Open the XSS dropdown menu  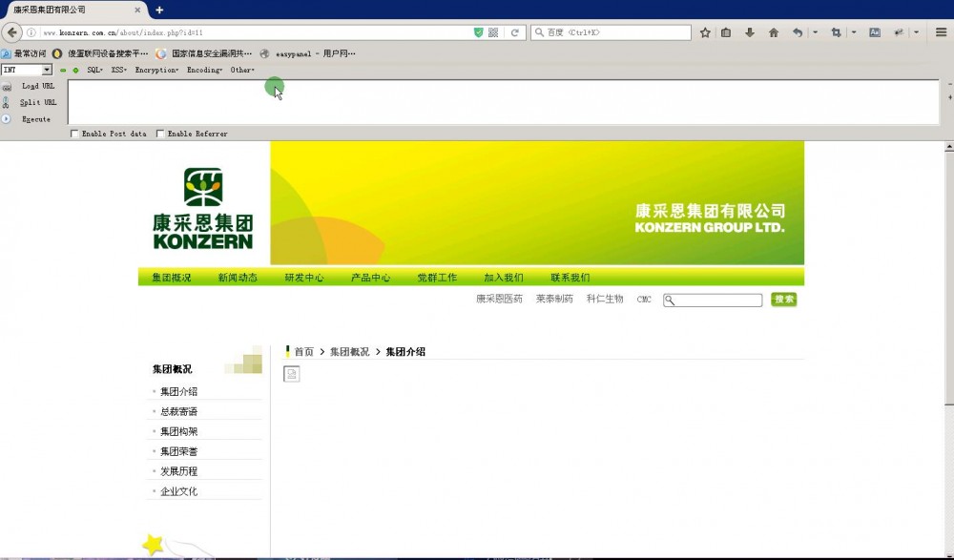118,70
